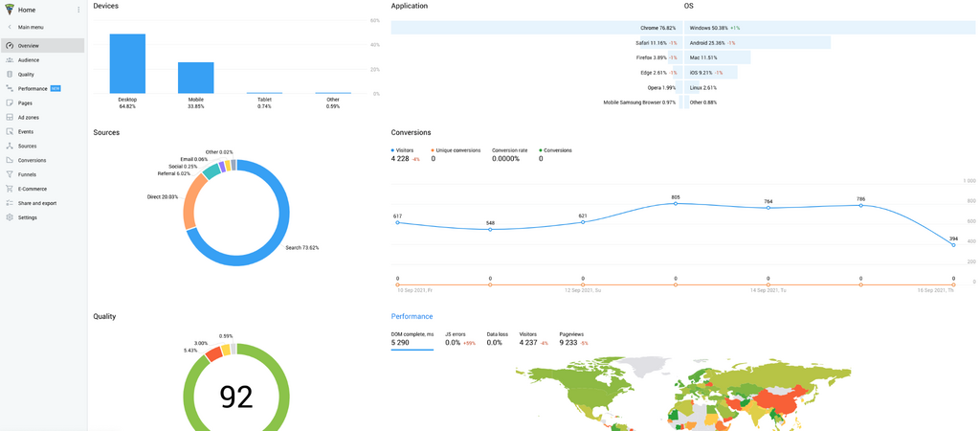Go back using the Main menu chevron
980x431 pixels.
10,27
